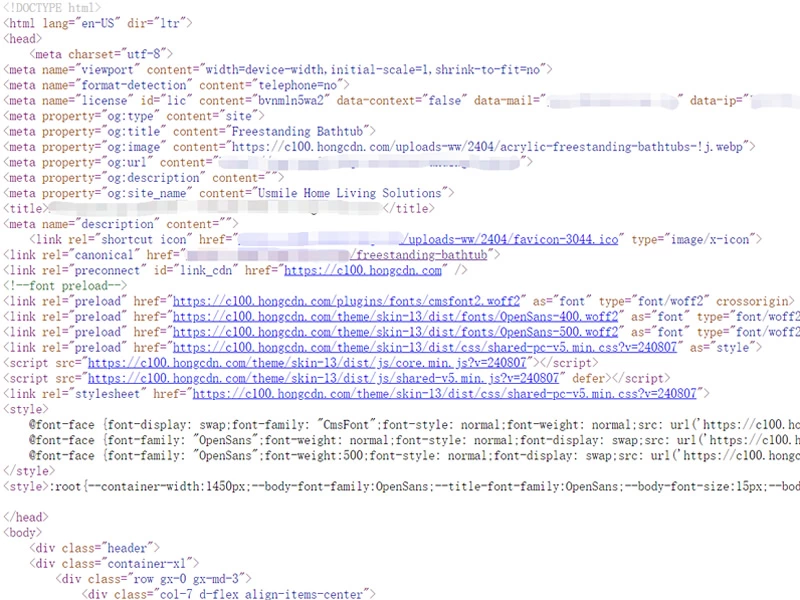This screenshot has height=600, width=800.
Task: Click the html lang="en-US" line
Action: tap(98, 23)
